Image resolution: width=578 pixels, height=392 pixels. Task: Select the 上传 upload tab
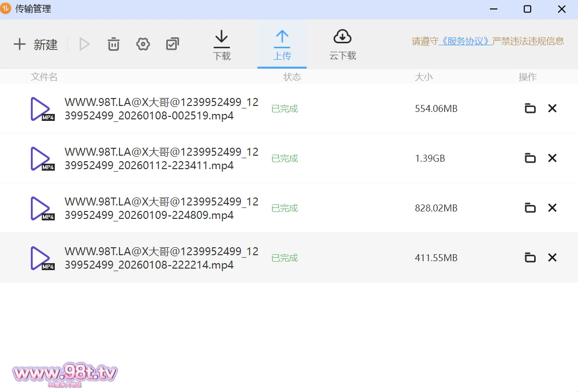(282, 45)
